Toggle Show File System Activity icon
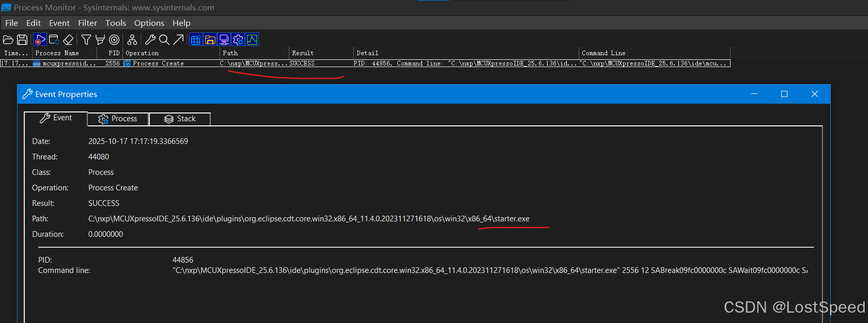Image resolution: width=868 pixels, height=323 pixels. pos(210,40)
